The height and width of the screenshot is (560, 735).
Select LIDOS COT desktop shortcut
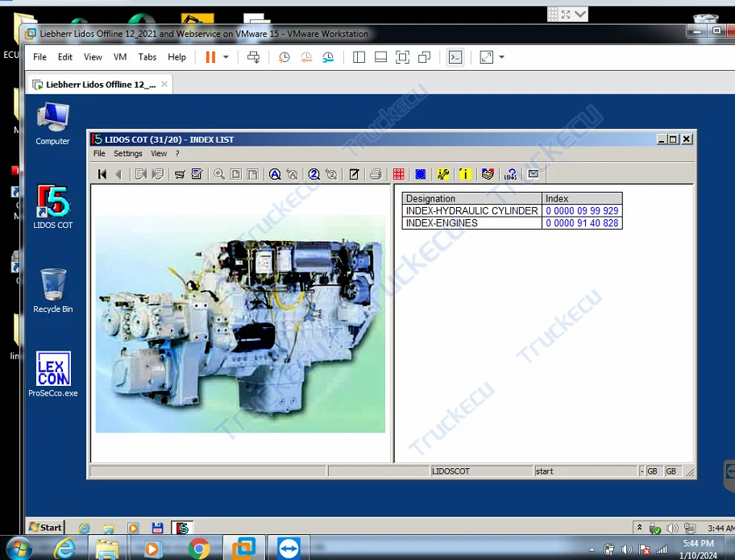(52, 206)
